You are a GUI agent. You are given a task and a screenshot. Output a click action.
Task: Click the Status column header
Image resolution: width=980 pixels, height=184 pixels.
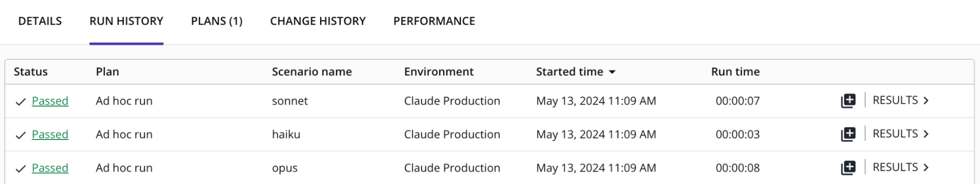coord(30,71)
